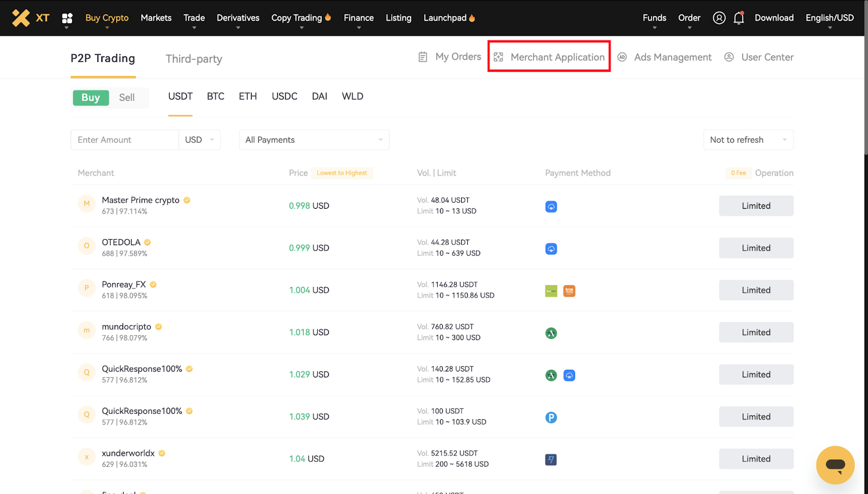Viewport: 868px width, 494px height.
Task: Open the Derivatives menu
Action: coord(238,18)
